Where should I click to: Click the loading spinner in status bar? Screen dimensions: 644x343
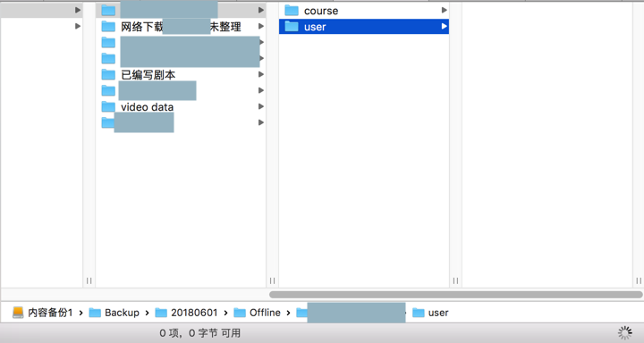coord(625,333)
